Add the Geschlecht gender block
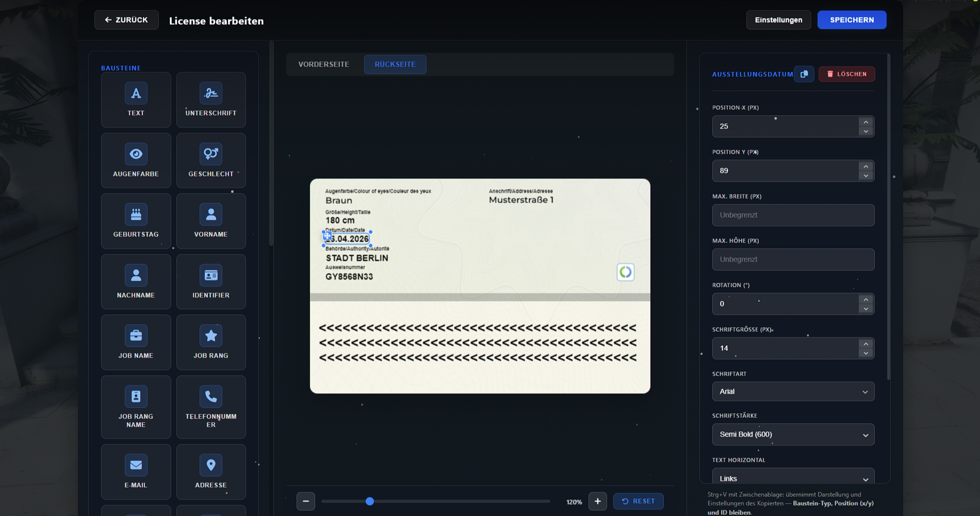The width and height of the screenshot is (980, 516). tap(211, 160)
